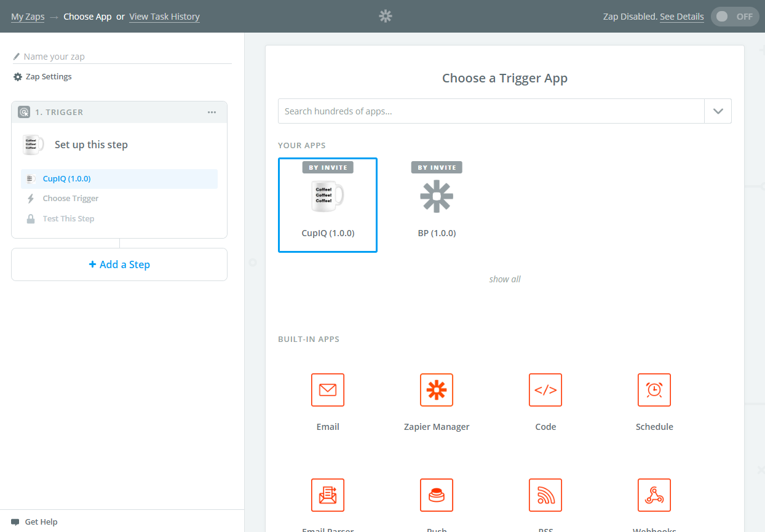This screenshot has height=532, width=765.
Task: Open View Task History
Action: click(164, 17)
